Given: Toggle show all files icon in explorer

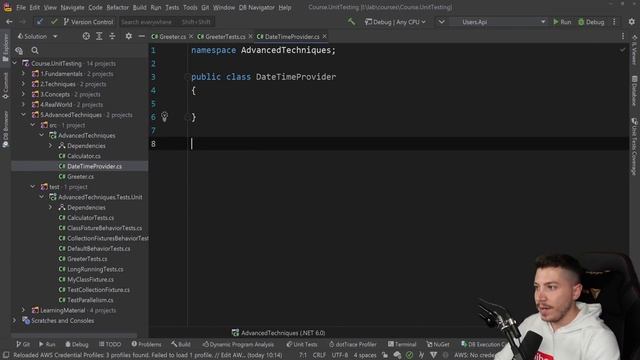Looking at the screenshot, I should coord(19,51).
